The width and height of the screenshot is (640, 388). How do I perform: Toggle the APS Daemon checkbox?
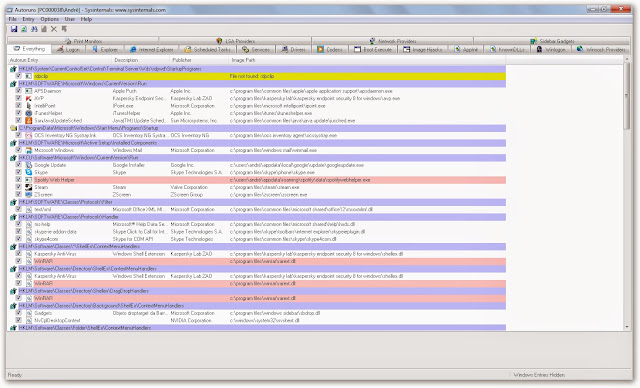click(18, 91)
